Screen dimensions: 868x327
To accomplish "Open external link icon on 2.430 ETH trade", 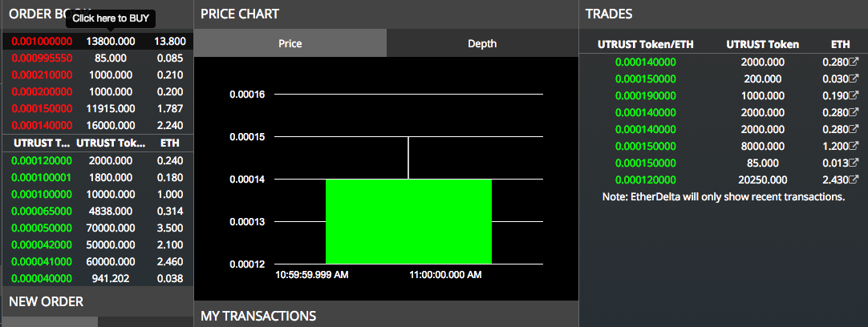I will (x=854, y=180).
